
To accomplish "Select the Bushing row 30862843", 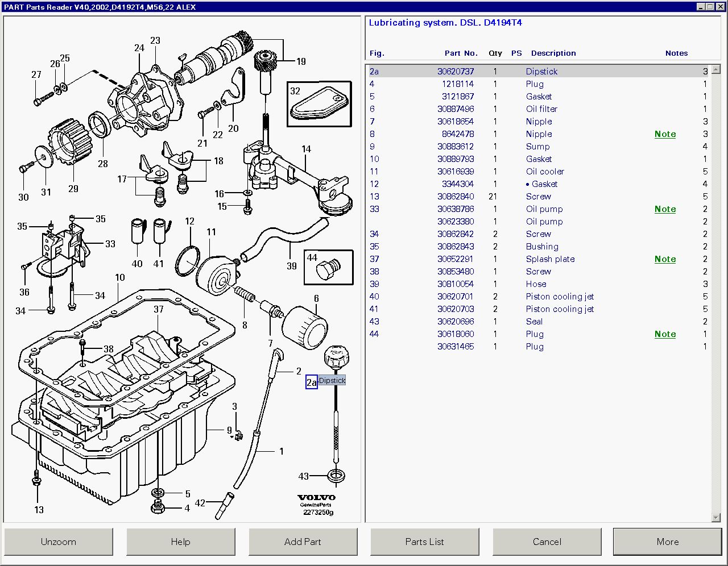I will [x=538, y=247].
